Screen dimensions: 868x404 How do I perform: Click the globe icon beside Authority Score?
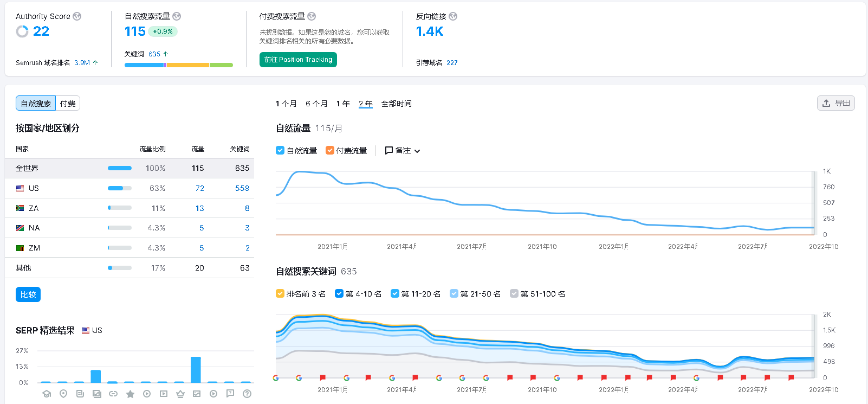pos(77,16)
